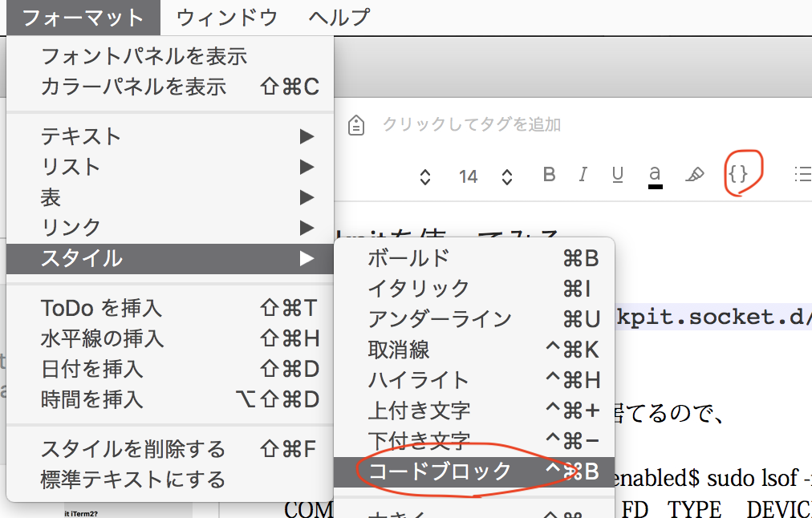Choose ToDo を挿入

pyautogui.click(x=170, y=309)
